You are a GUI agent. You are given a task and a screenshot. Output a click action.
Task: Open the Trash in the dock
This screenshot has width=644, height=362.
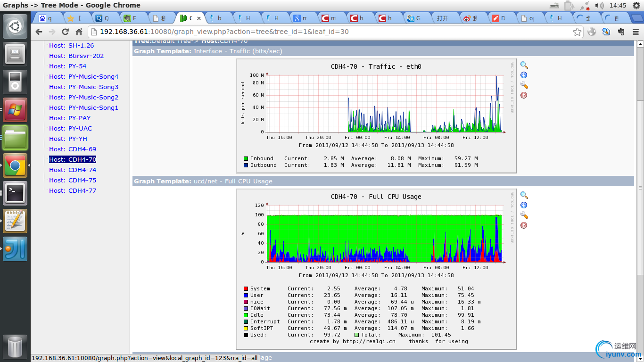click(x=15, y=347)
